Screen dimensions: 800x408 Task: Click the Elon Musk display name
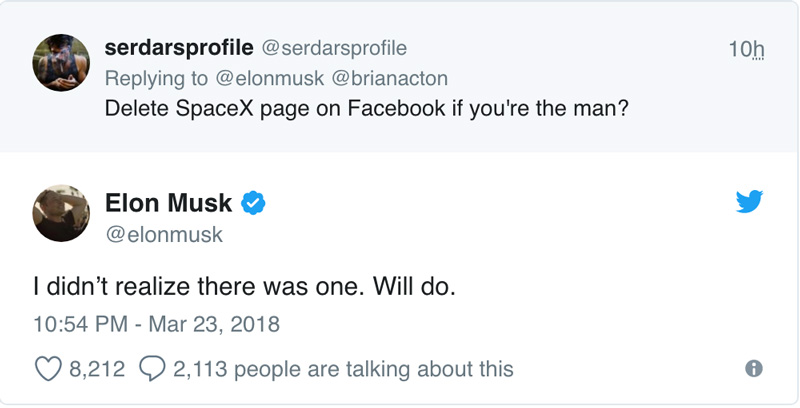168,203
